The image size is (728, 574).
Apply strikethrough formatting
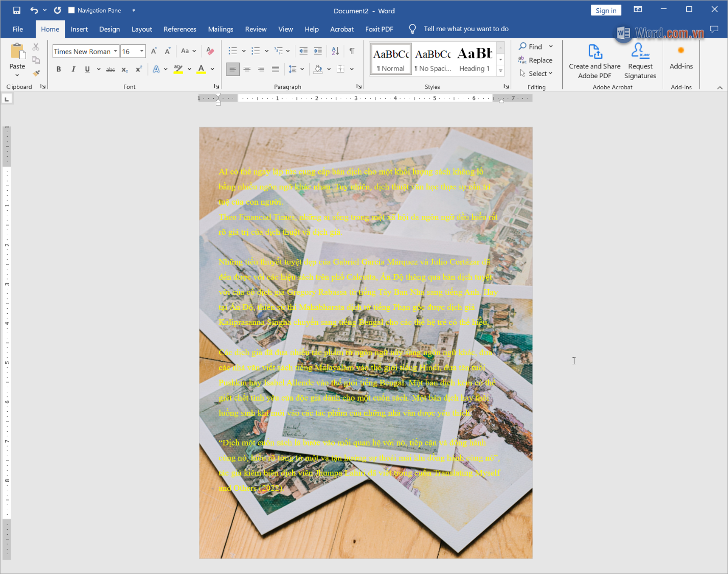(x=110, y=69)
